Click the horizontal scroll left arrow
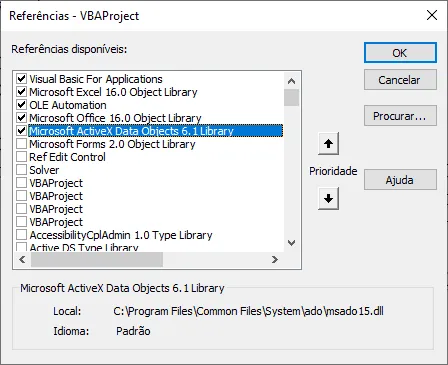This screenshot has width=448, height=365. pyautogui.click(x=22, y=259)
